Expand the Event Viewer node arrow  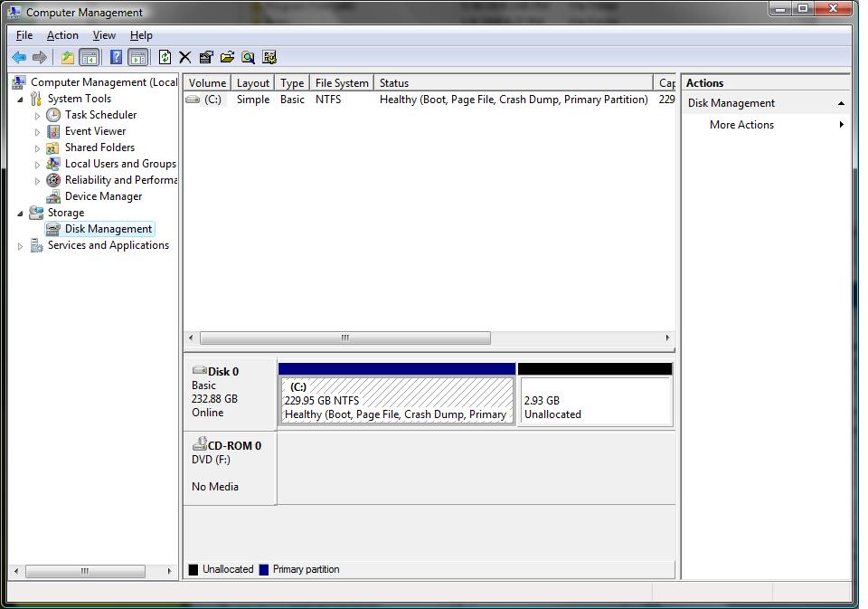coord(37,132)
